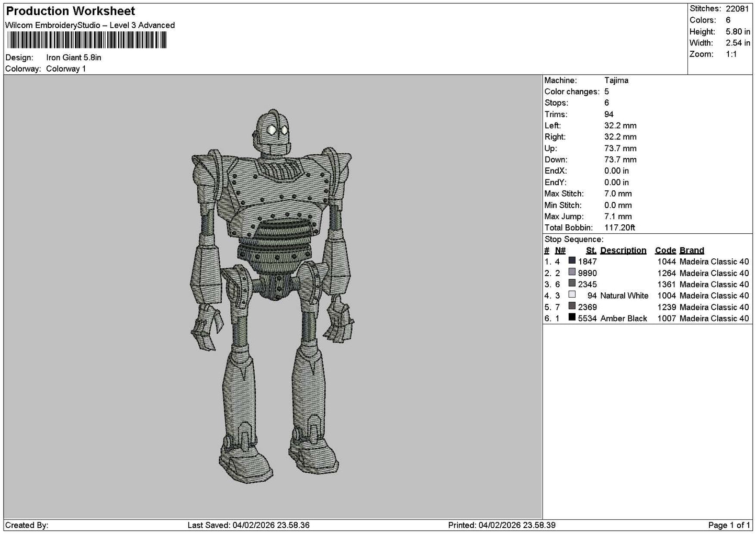Click the Left value '32.2 mm'
This screenshot has height=534, width=756.
620,126
